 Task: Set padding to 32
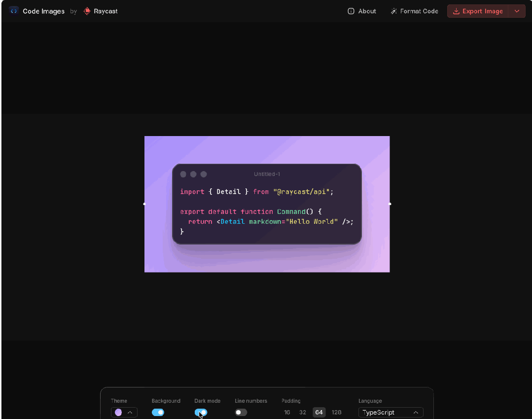click(303, 412)
